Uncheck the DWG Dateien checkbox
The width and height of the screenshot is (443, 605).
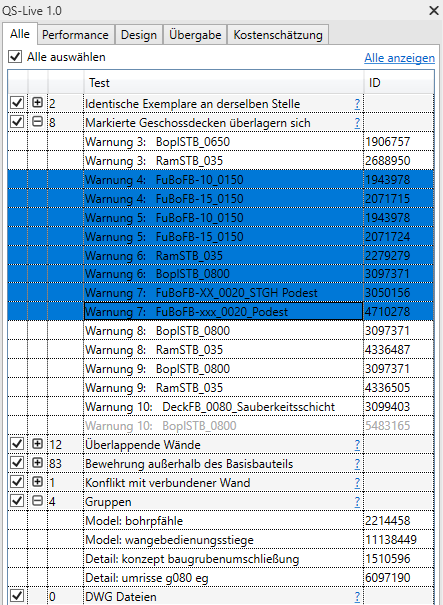17,596
